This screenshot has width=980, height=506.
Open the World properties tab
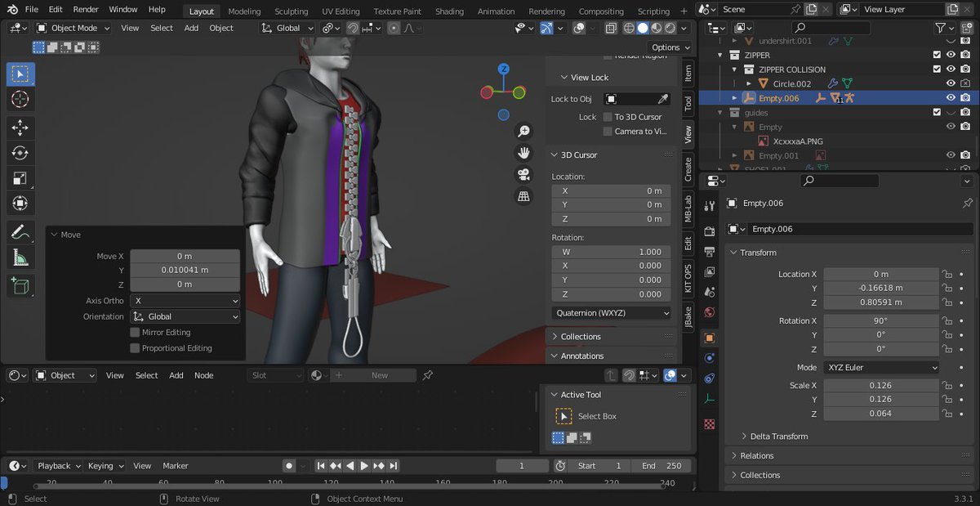[709, 312]
